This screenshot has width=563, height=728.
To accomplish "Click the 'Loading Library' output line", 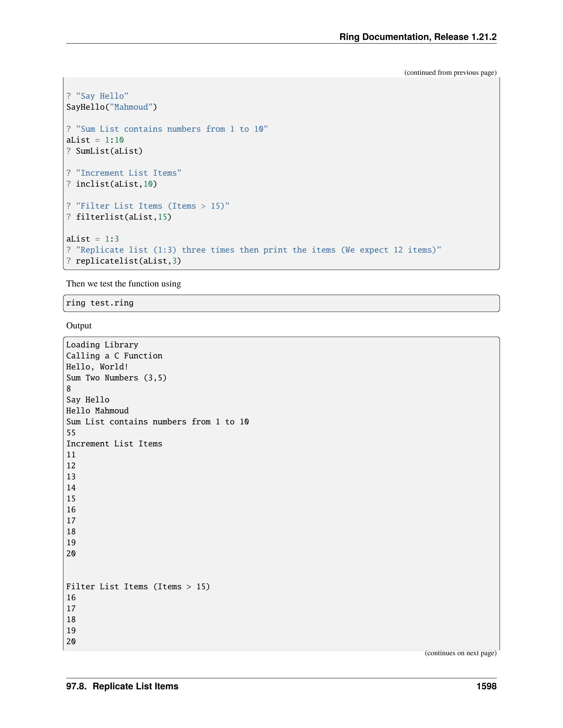I will 102,345.
